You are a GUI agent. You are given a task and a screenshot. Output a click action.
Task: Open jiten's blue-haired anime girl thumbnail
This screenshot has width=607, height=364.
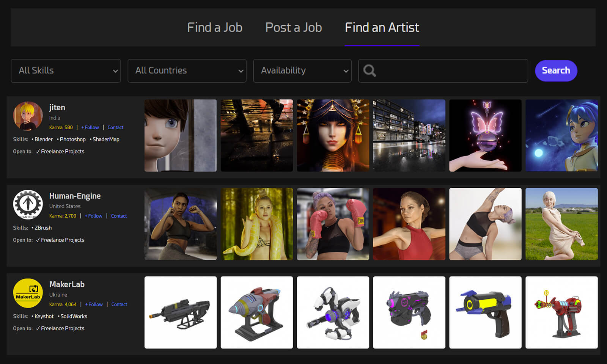561,135
